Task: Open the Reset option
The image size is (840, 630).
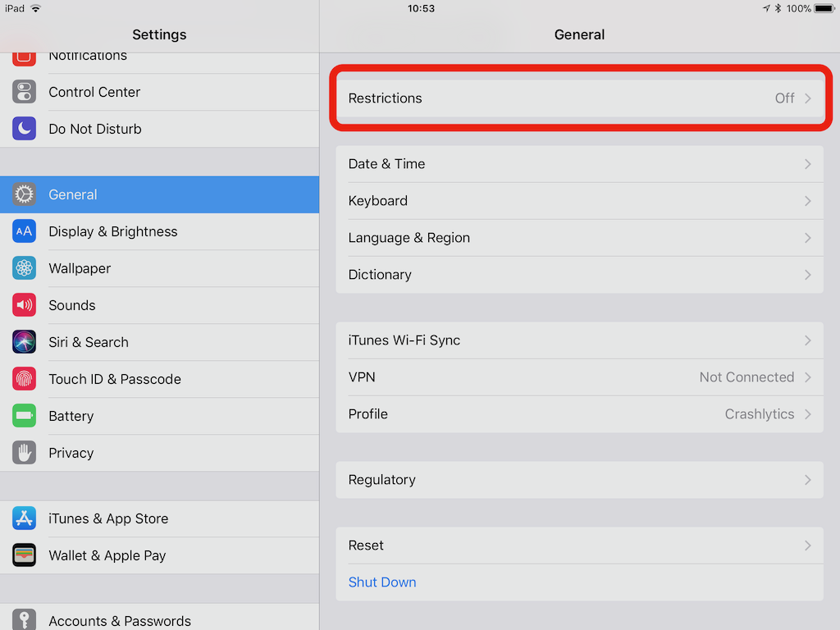Action: click(x=580, y=546)
